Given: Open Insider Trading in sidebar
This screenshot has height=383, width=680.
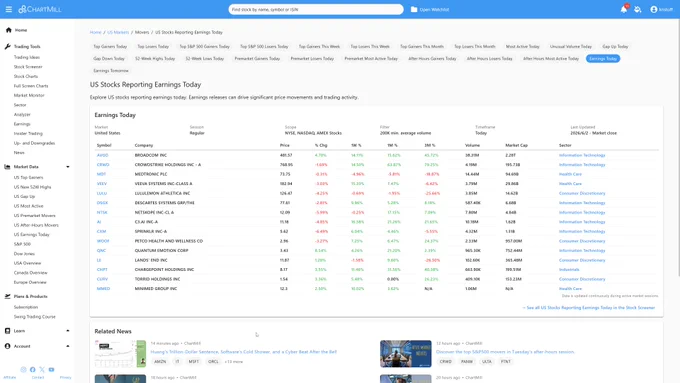Looking at the screenshot, I should [28, 134].
